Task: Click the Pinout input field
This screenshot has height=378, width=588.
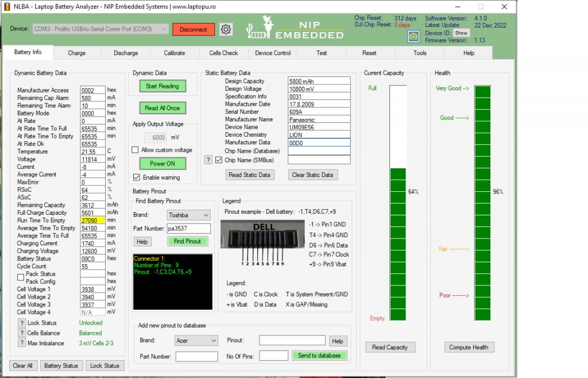Action: (x=292, y=340)
